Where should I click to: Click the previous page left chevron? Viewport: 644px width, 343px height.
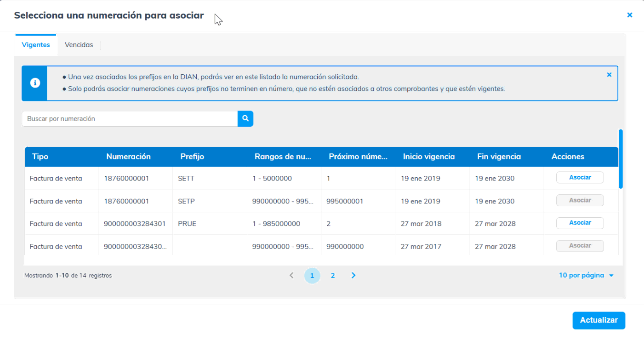(x=292, y=275)
